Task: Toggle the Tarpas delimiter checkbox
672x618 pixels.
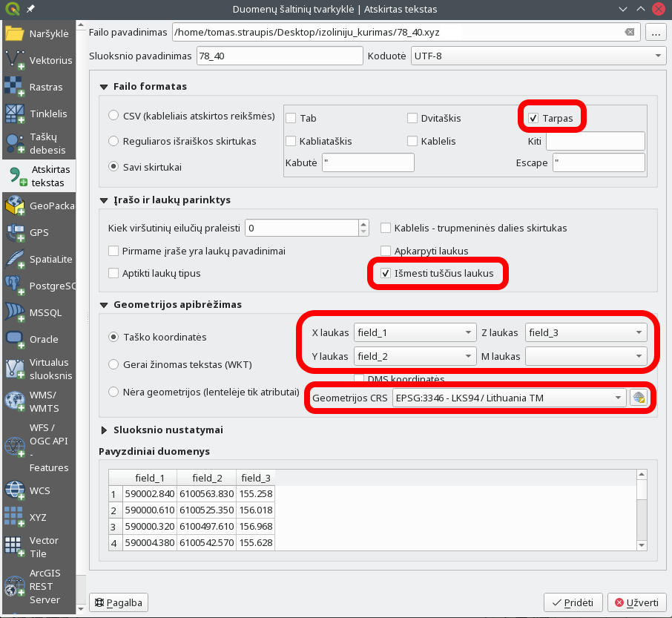Action: [x=533, y=118]
